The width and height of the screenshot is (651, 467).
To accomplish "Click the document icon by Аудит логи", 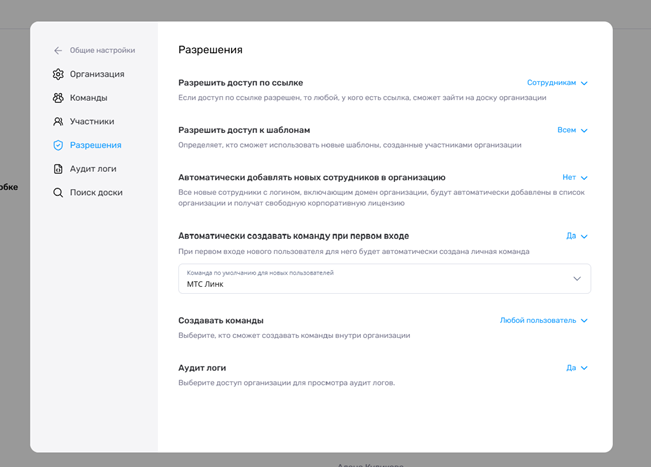I will click(58, 169).
